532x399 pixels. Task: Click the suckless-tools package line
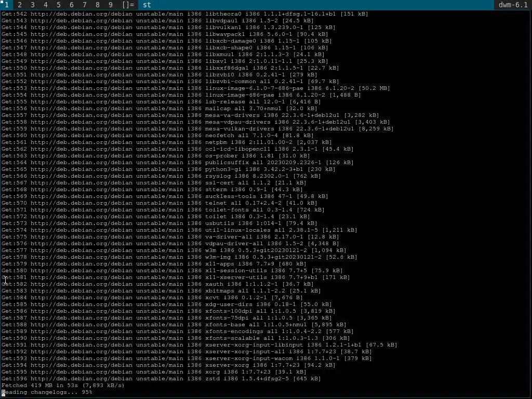165,196
